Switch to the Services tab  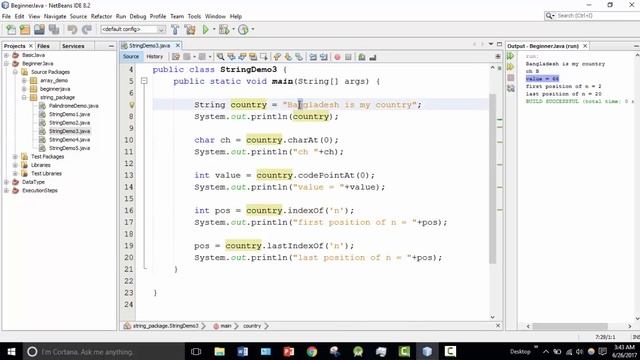[73, 46]
